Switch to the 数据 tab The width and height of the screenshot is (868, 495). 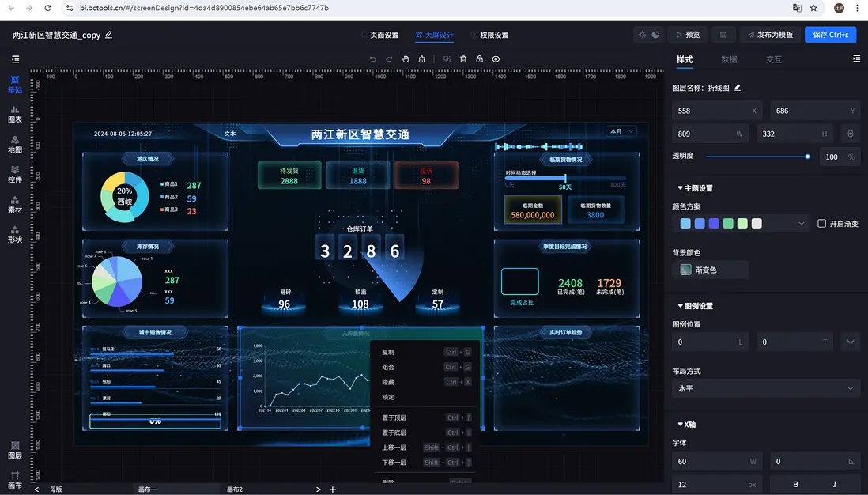click(729, 60)
